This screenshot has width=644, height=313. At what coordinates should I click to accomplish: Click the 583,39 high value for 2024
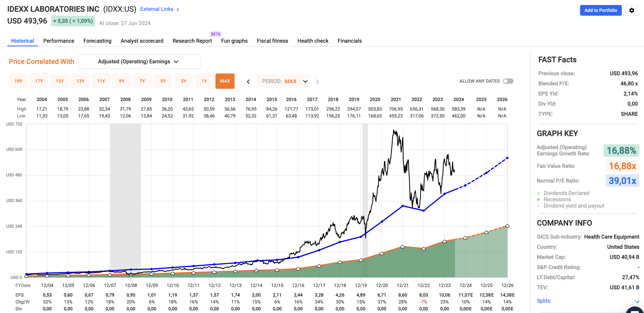click(x=458, y=109)
